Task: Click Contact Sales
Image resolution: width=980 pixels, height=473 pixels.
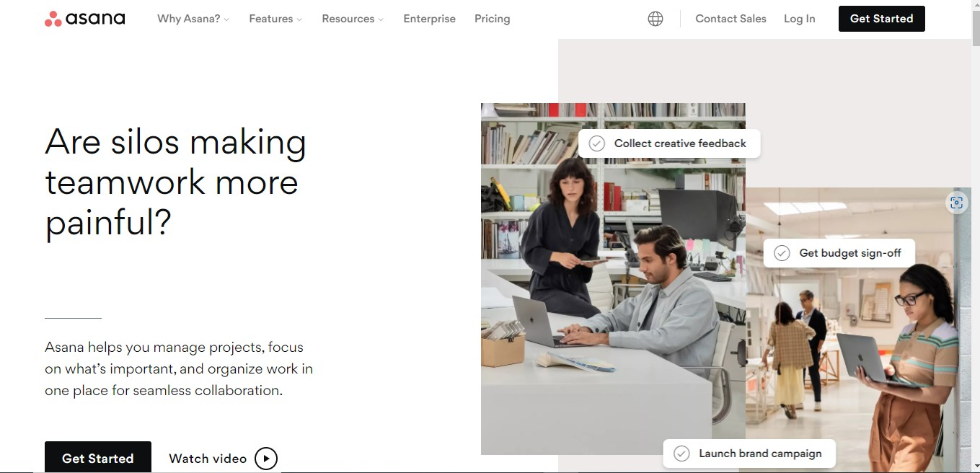Action: tap(730, 19)
